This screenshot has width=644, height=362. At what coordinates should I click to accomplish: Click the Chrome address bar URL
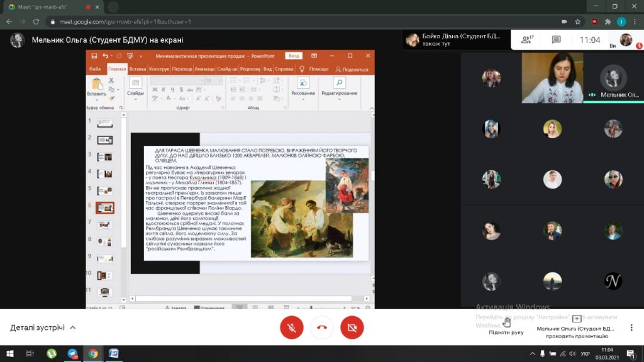tap(125, 22)
